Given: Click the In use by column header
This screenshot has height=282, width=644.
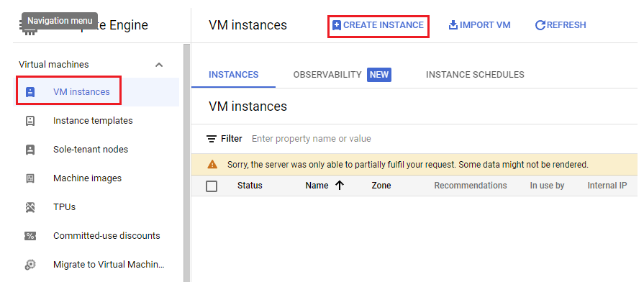Looking at the screenshot, I should coord(547,186).
